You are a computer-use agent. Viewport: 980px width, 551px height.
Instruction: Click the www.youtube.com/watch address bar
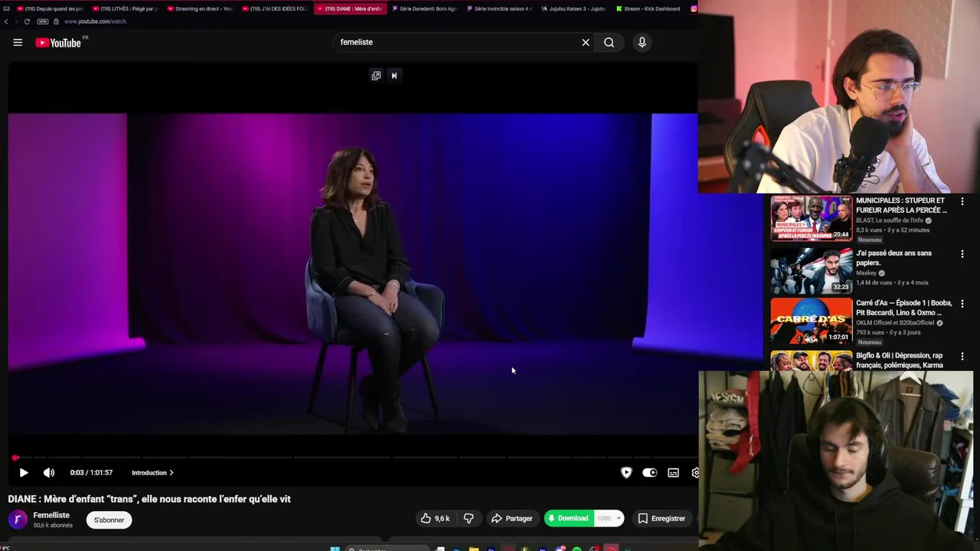(95, 21)
